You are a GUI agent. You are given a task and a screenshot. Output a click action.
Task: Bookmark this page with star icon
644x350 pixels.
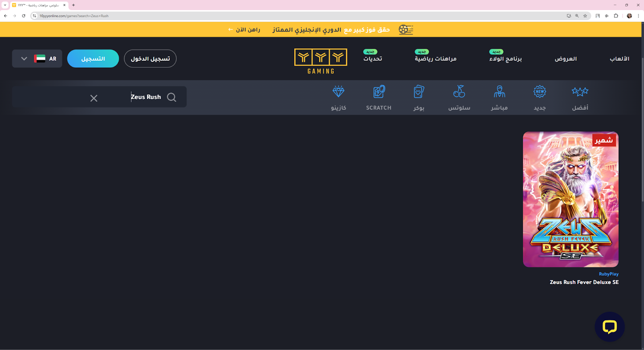pos(585,16)
